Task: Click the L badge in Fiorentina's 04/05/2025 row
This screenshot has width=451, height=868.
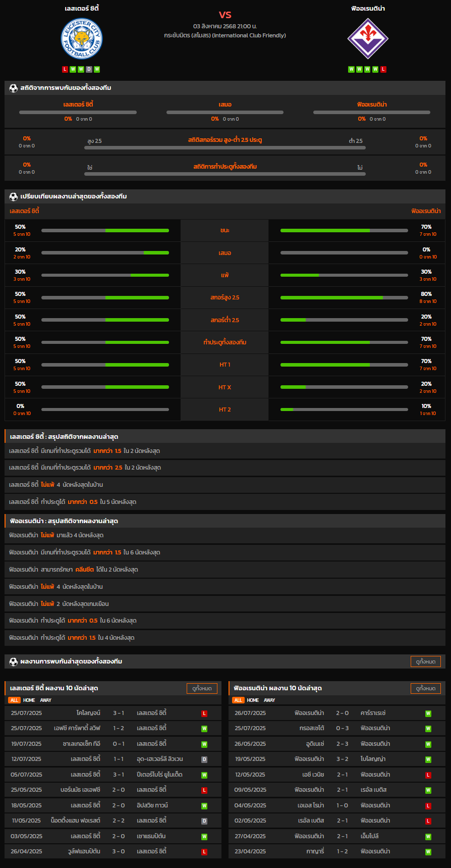Action: pyautogui.click(x=428, y=806)
